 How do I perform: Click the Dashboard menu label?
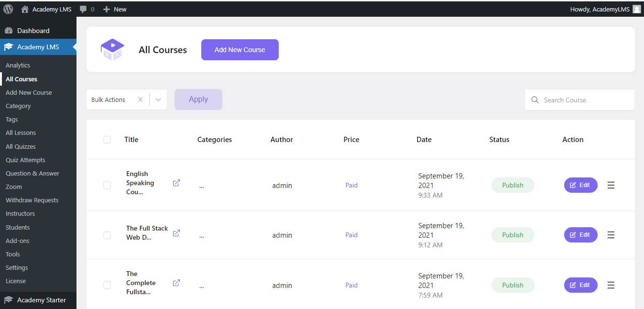tap(33, 31)
